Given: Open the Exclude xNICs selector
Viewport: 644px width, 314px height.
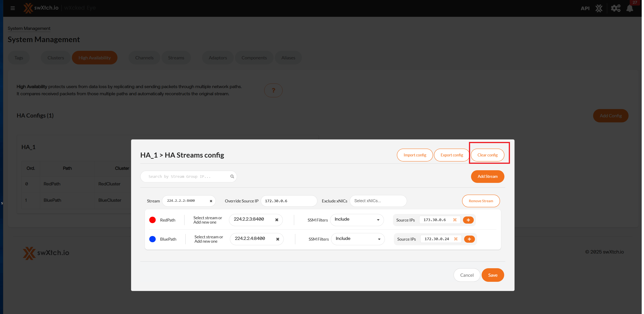Looking at the screenshot, I should [x=378, y=201].
